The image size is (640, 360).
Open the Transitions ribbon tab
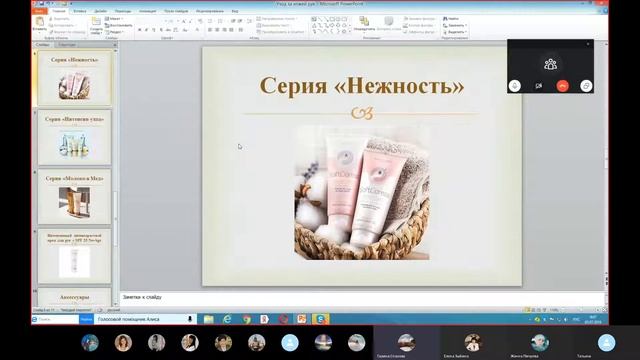[x=123, y=11]
